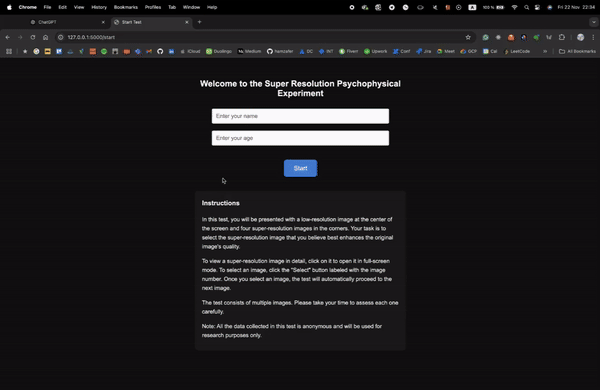The width and height of the screenshot is (600, 390).
Task: Focus the 'Enter your age' field
Action: [300, 138]
